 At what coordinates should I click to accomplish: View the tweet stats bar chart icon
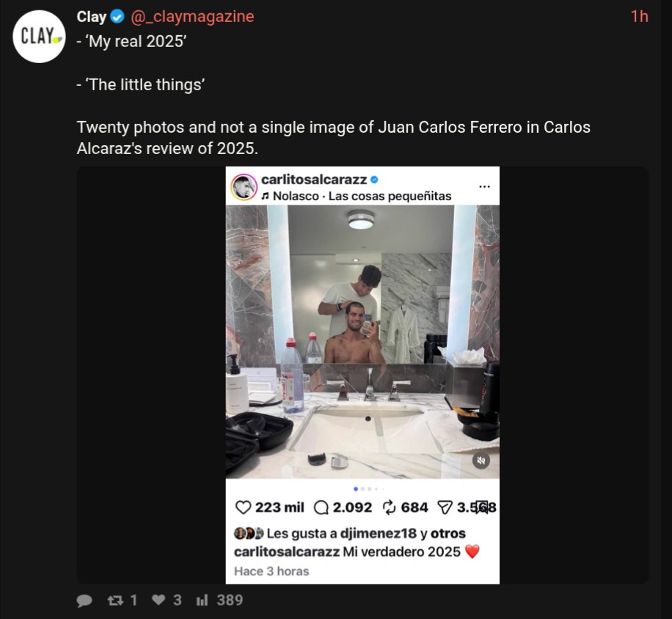pos(202,600)
